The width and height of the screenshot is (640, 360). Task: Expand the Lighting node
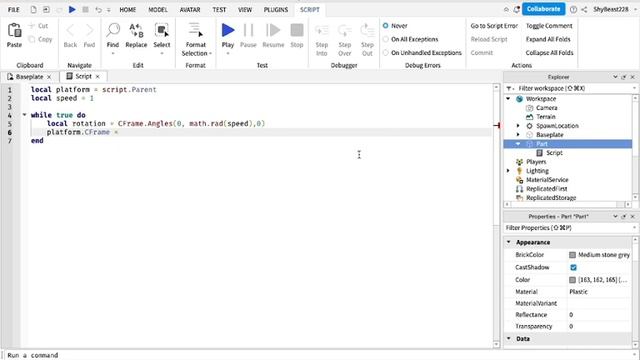click(508, 171)
